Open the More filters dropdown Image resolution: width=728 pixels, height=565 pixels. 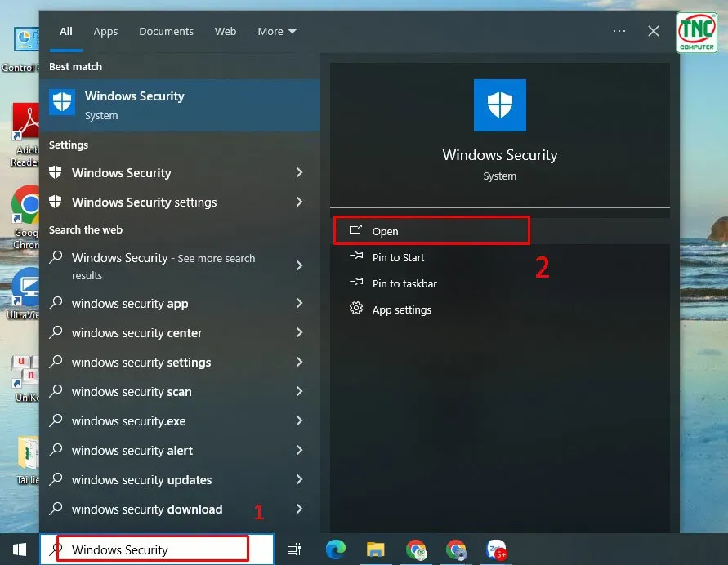coord(276,31)
